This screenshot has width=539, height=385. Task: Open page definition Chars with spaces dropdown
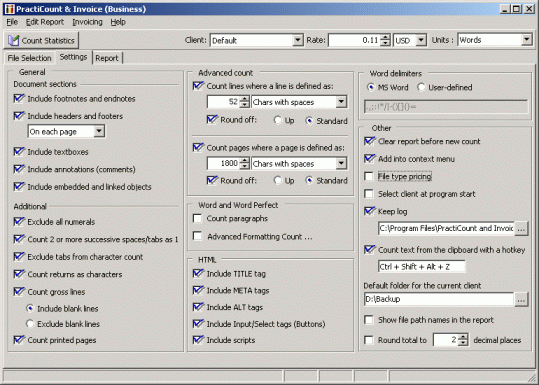coord(341,163)
